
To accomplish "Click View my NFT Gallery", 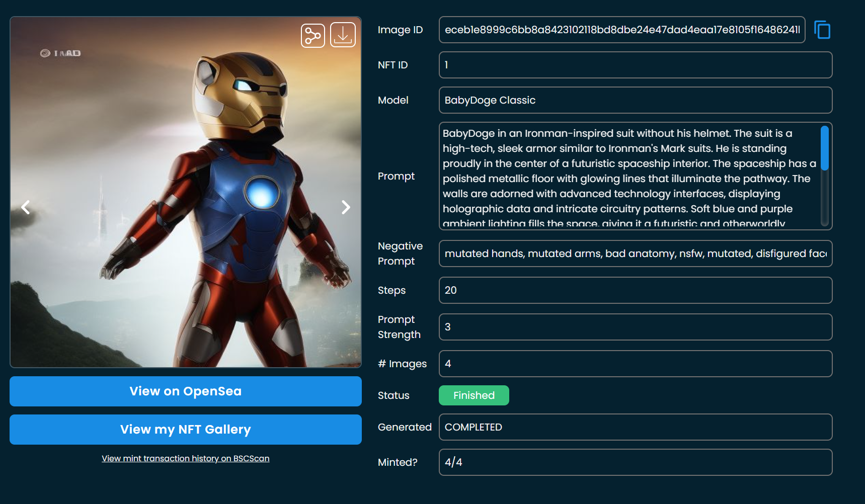I will click(186, 430).
